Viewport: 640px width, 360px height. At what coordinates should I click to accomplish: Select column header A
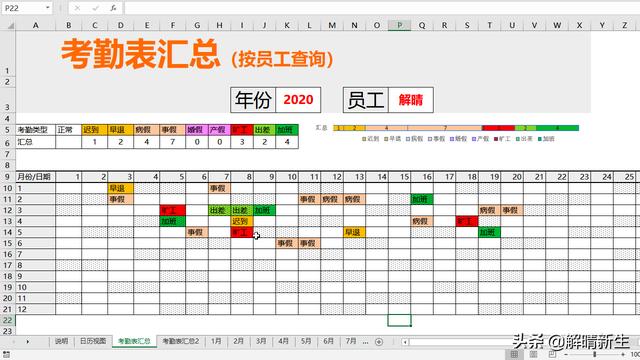tap(36, 25)
